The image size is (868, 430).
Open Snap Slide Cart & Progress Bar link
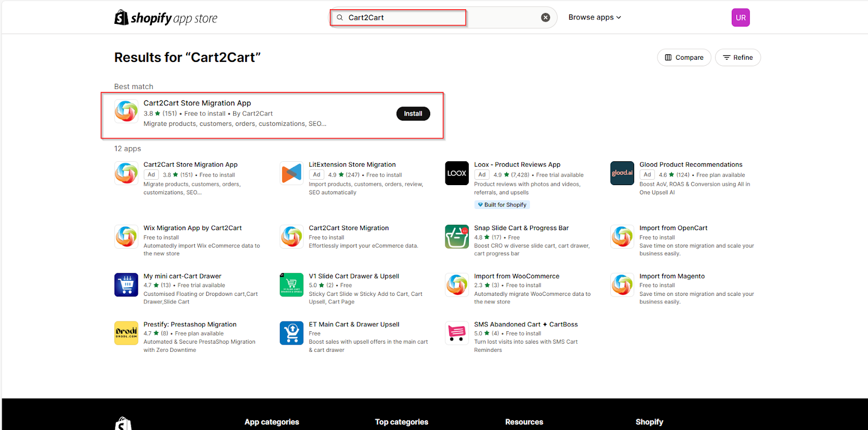coord(521,228)
